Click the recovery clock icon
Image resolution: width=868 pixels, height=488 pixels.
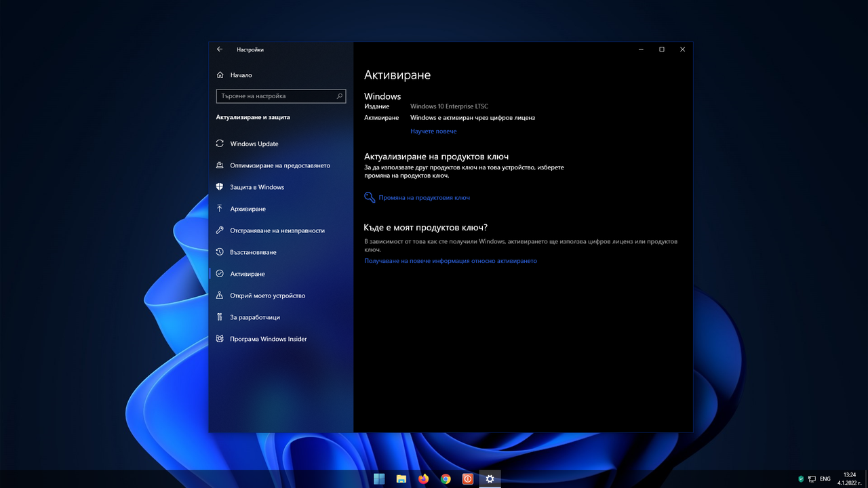[220, 252]
